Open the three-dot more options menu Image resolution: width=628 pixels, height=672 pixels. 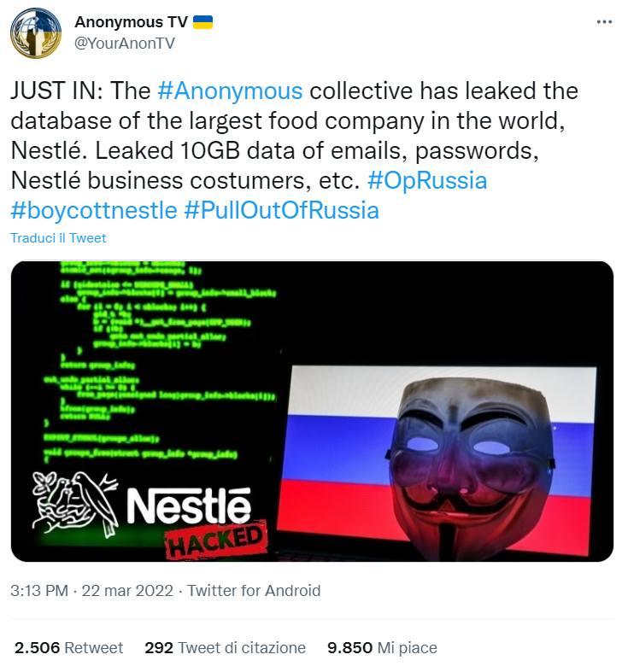pos(603,22)
